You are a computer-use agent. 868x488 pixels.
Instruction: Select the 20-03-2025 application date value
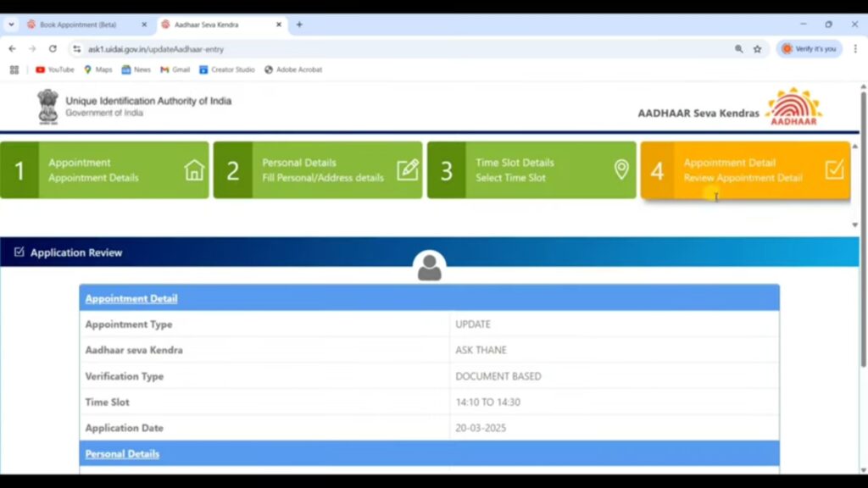click(x=481, y=428)
